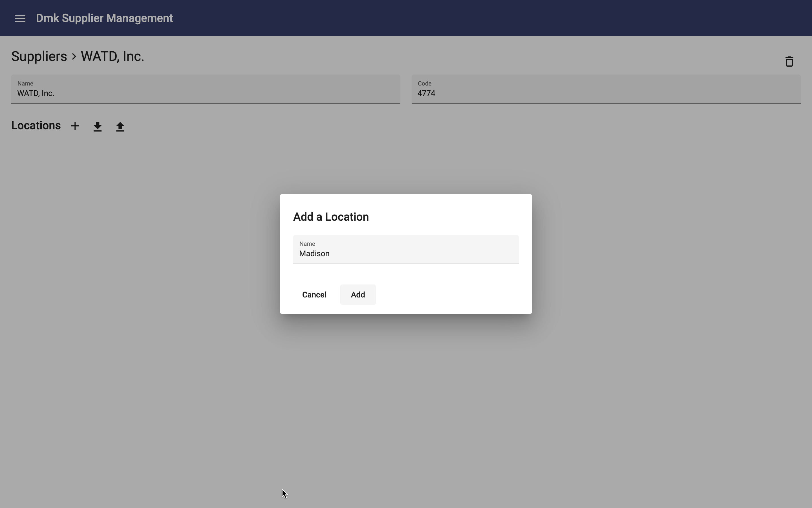812x508 pixels.
Task: Click the Code field showing 4774
Action: pos(606,89)
